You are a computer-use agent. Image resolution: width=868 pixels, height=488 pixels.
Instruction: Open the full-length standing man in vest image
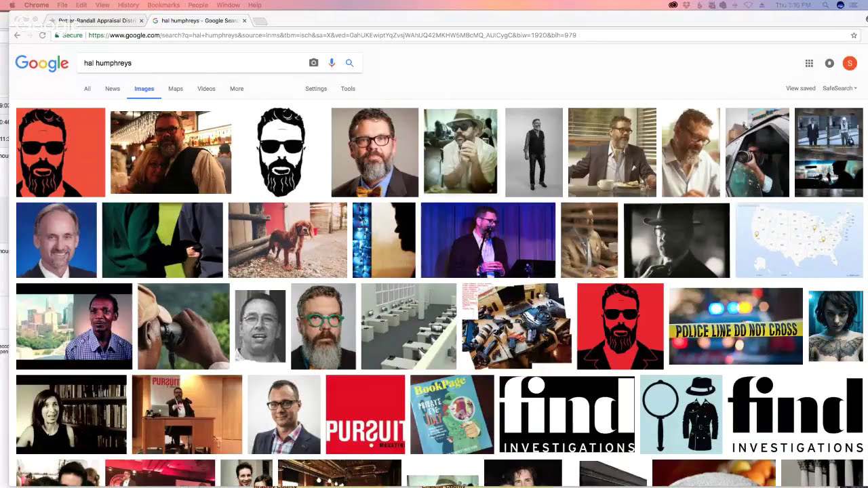534,152
